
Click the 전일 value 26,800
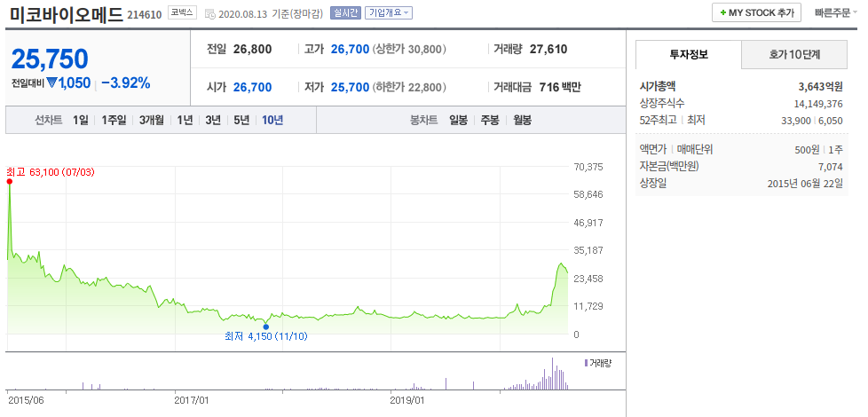[x=252, y=49]
